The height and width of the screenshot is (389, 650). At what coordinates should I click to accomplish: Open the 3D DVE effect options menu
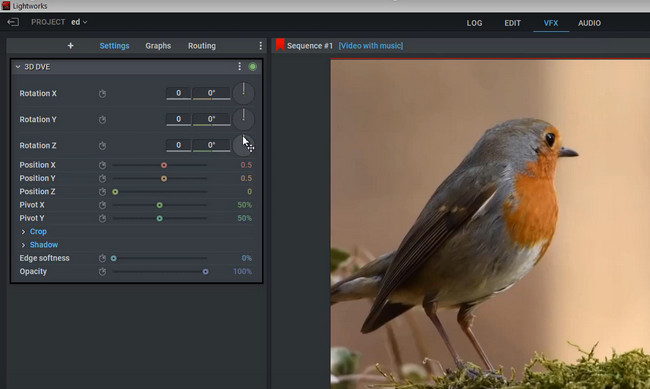pos(239,66)
